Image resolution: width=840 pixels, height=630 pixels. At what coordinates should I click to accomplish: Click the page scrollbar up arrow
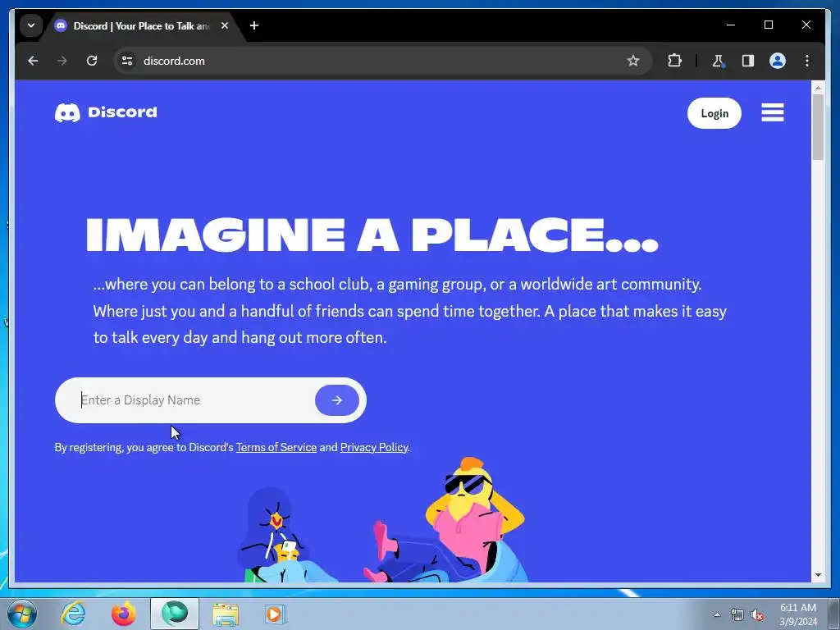tap(818, 87)
